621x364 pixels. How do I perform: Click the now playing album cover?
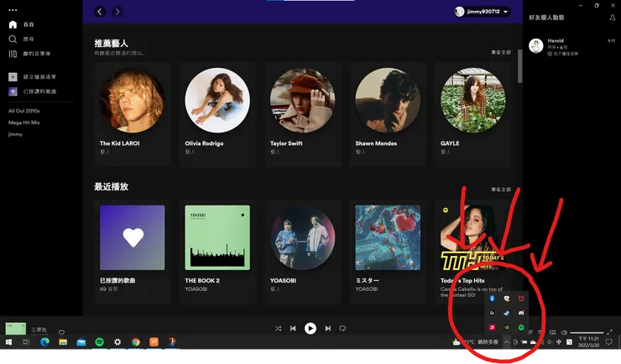(15, 329)
